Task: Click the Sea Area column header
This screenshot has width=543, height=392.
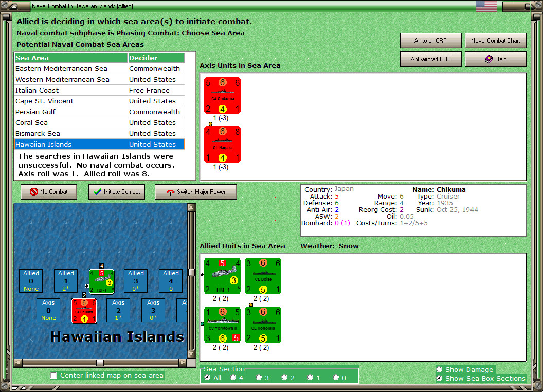Action: pos(71,58)
